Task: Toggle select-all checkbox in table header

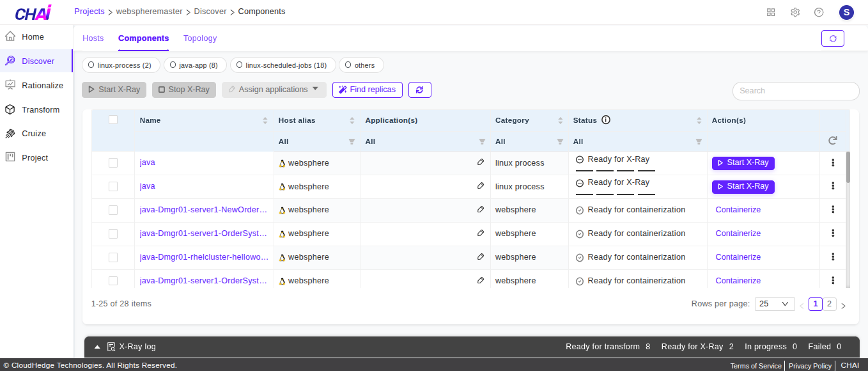Action: coord(113,120)
